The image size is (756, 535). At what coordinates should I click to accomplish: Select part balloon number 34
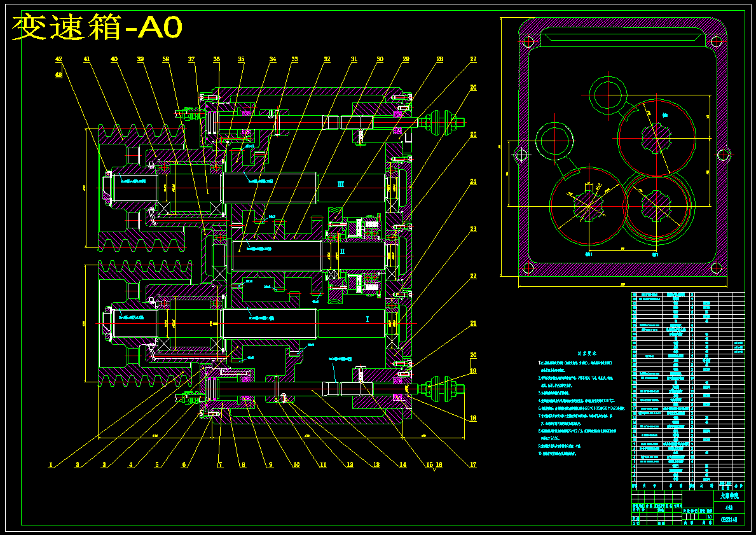click(273, 59)
